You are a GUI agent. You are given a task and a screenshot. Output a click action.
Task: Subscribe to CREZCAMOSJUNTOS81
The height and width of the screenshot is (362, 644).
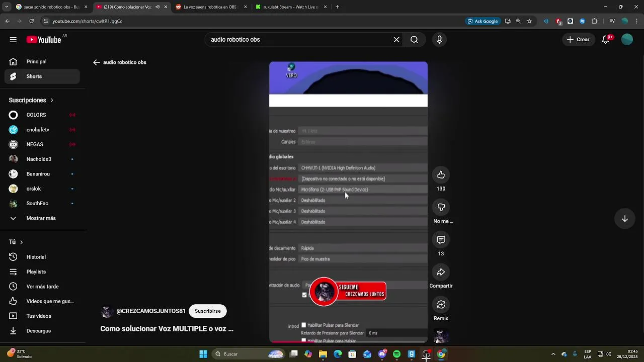208,311
